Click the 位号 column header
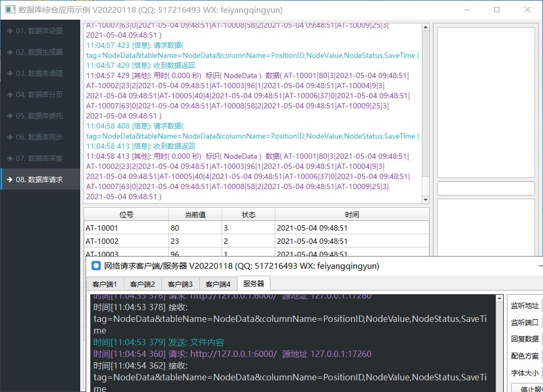Image resolution: width=543 pixels, height=392 pixels. tap(126, 215)
